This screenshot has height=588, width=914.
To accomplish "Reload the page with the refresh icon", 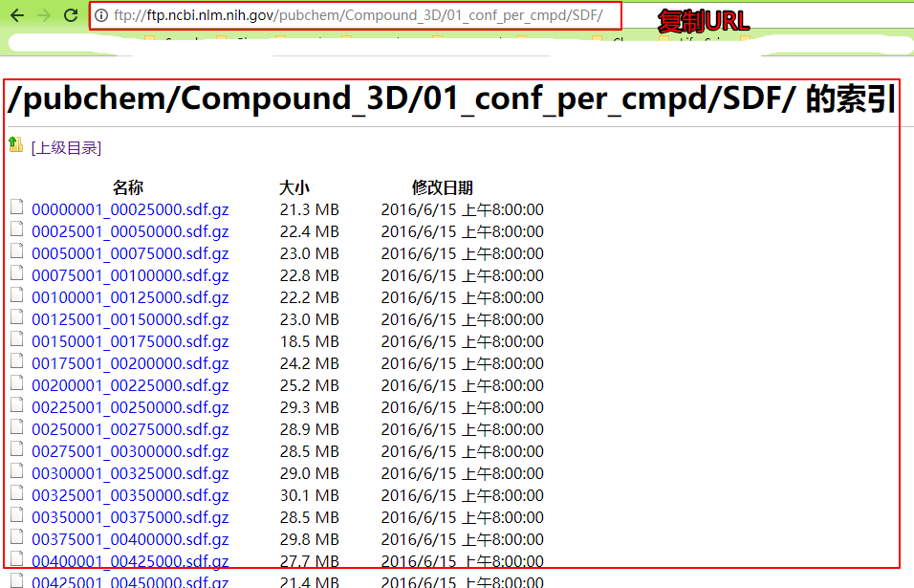I will [x=71, y=15].
